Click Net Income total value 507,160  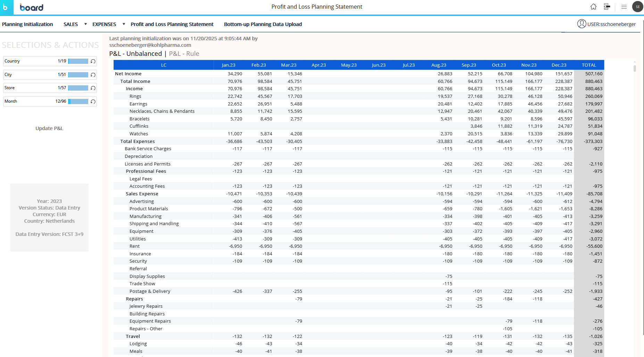point(594,74)
